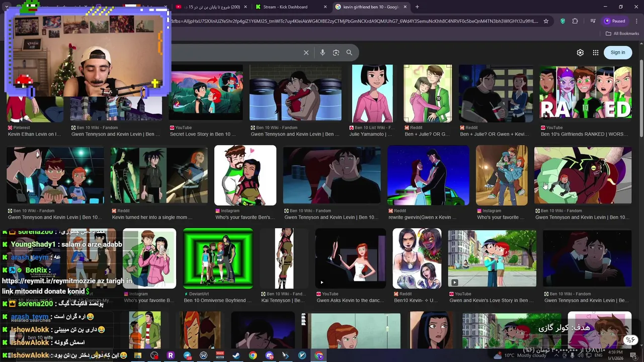Open the green shield extension icon
The width and height of the screenshot is (644, 362).
(562, 21)
